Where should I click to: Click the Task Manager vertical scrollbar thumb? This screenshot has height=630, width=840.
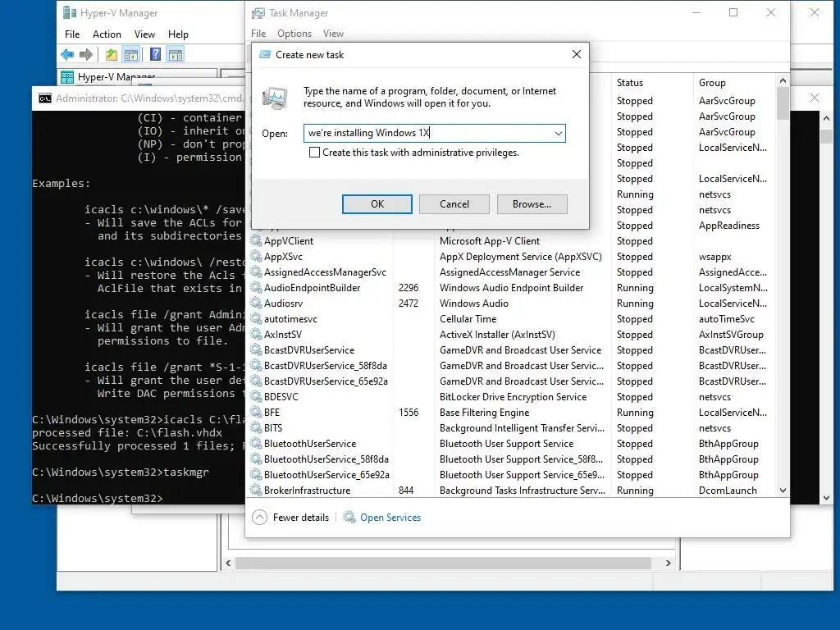click(783, 103)
